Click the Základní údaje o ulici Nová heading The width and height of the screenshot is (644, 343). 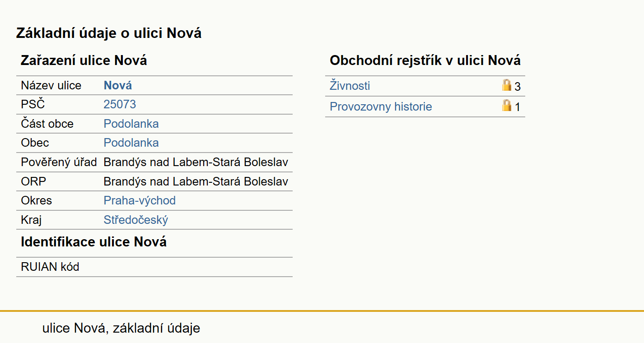(x=109, y=33)
